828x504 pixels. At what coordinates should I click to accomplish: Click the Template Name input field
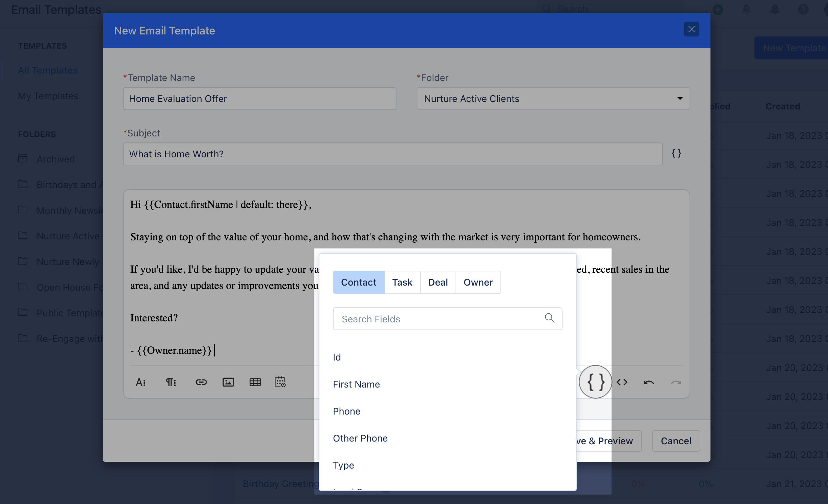point(259,99)
